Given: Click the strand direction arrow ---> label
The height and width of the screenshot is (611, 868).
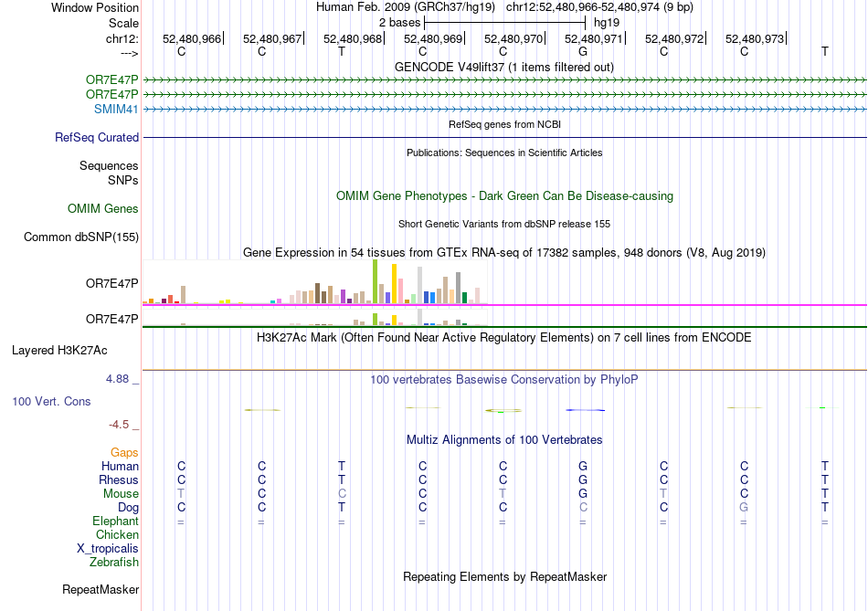Looking at the screenshot, I should tap(130, 54).
